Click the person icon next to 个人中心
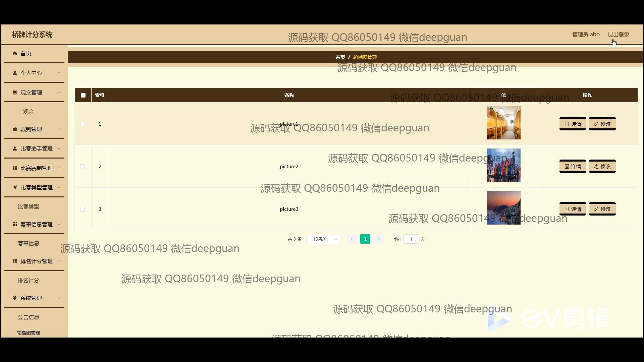644x362 pixels. pos(15,73)
